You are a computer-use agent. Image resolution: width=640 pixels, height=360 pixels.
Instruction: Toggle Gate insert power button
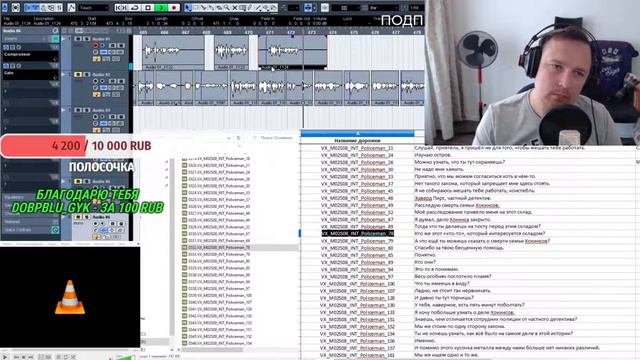click(x=6, y=66)
